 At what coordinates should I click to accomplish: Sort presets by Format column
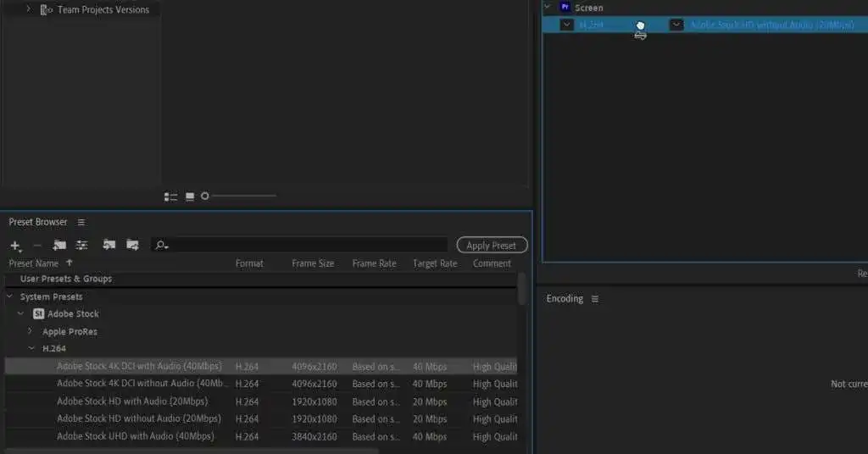tap(249, 263)
